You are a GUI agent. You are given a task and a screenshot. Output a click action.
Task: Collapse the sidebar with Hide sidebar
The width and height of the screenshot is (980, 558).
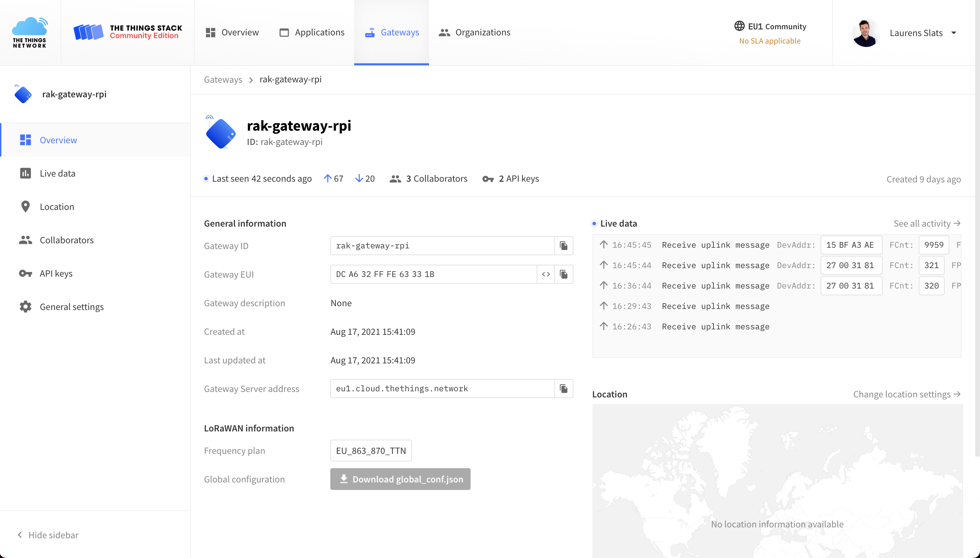tap(48, 535)
